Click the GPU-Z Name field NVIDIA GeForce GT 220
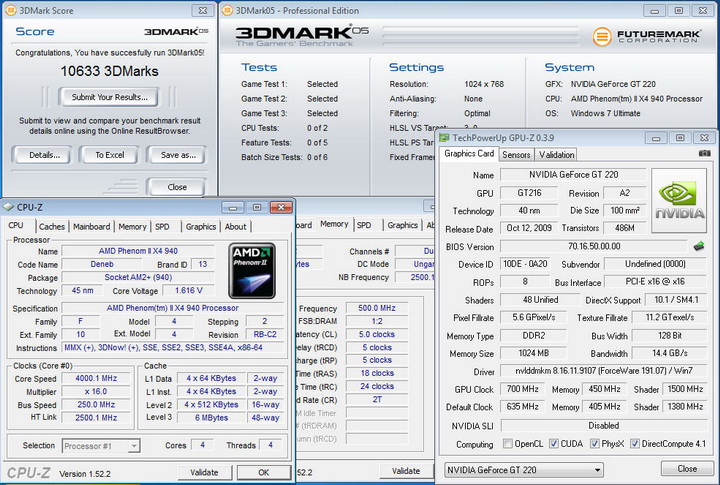The width and height of the screenshot is (720, 485). pyautogui.click(x=573, y=175)
